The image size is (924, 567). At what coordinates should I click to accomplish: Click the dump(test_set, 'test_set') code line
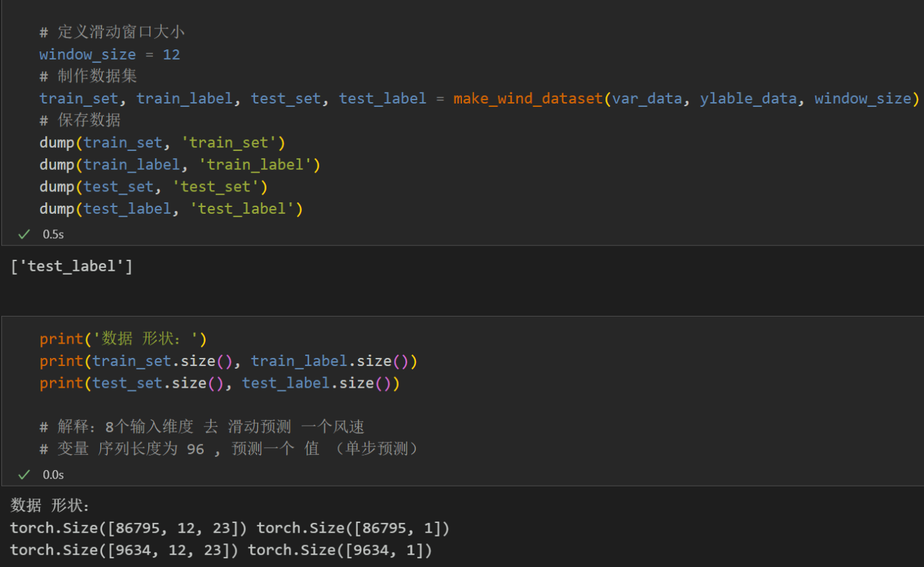pyautogui.click(x=154, y=187)
